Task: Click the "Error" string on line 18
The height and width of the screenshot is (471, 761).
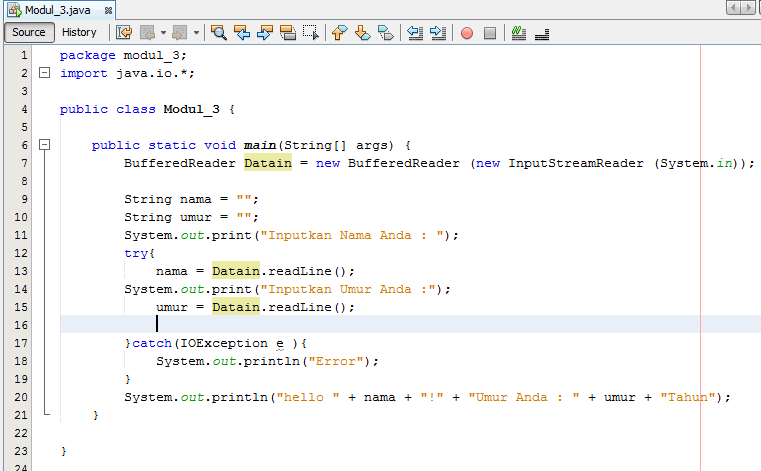Action: [336, 361]
